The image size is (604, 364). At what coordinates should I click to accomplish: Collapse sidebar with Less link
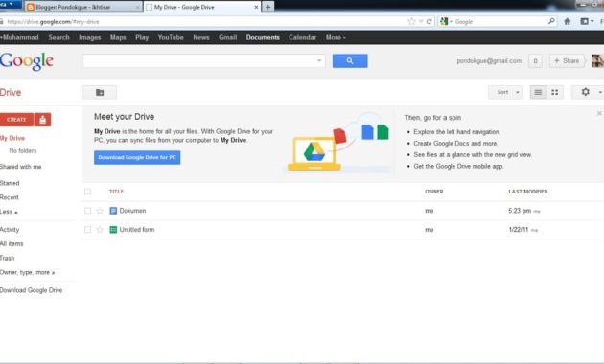pyautogui.click(x=9, y=212)
